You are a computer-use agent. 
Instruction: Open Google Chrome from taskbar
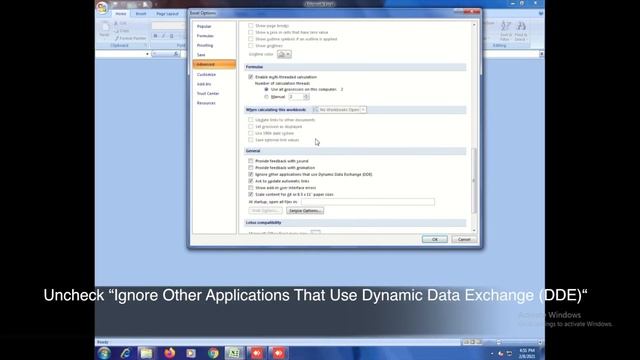pos(213,353)
